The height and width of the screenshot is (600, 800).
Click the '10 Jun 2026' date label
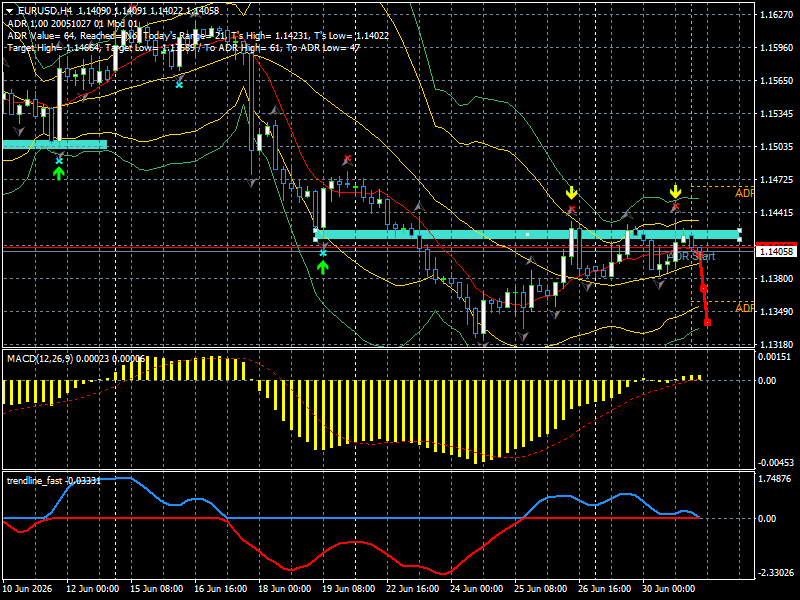(x=27, y=589)
